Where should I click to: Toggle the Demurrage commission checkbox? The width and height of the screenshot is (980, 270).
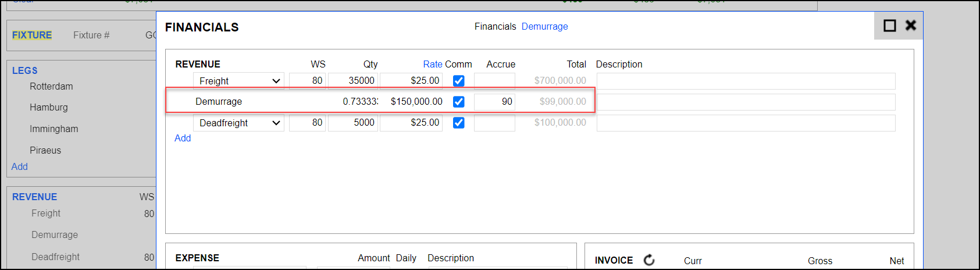[458, 102]
